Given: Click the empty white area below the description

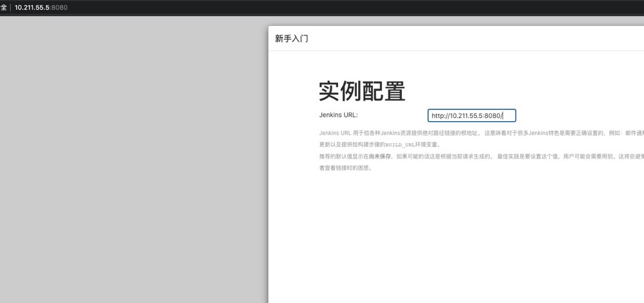Looking at the screenshot, I should (452, 239).
